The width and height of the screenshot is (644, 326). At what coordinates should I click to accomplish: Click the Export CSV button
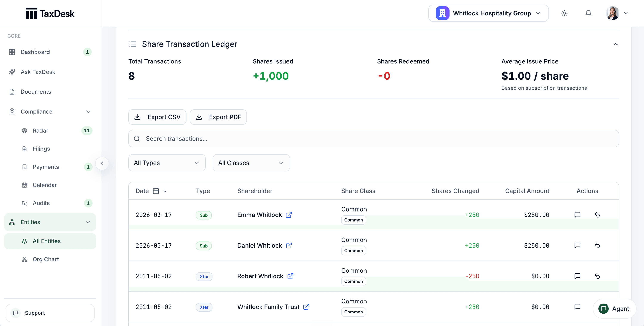pos(157,117)
